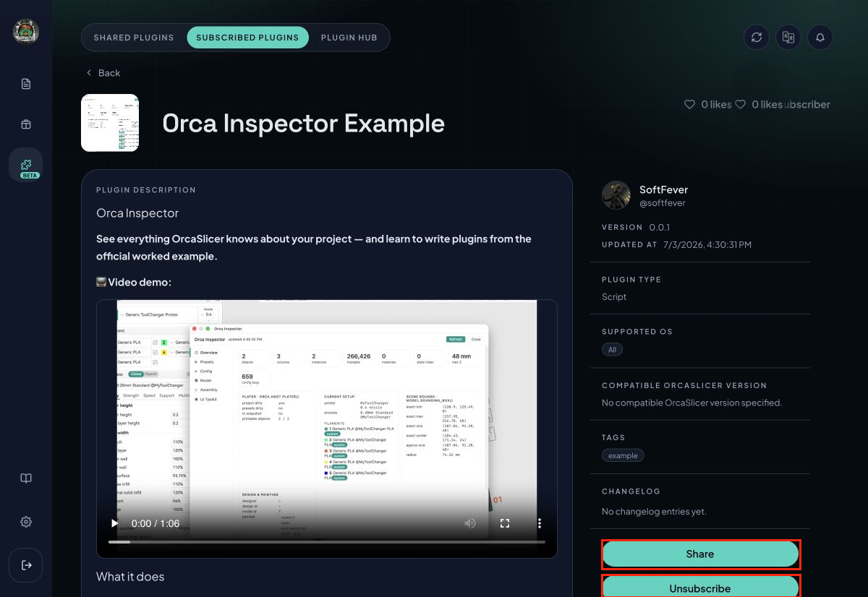The image size is (868, 597).
Task: Switch to Shared Plugins tab
Action: click(x=134, y=38)
